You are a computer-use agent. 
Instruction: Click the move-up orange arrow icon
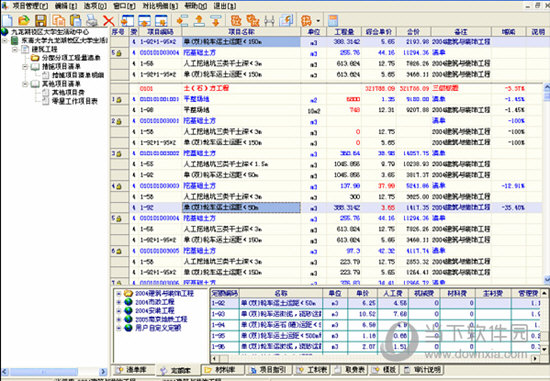(x=199, y=20)
